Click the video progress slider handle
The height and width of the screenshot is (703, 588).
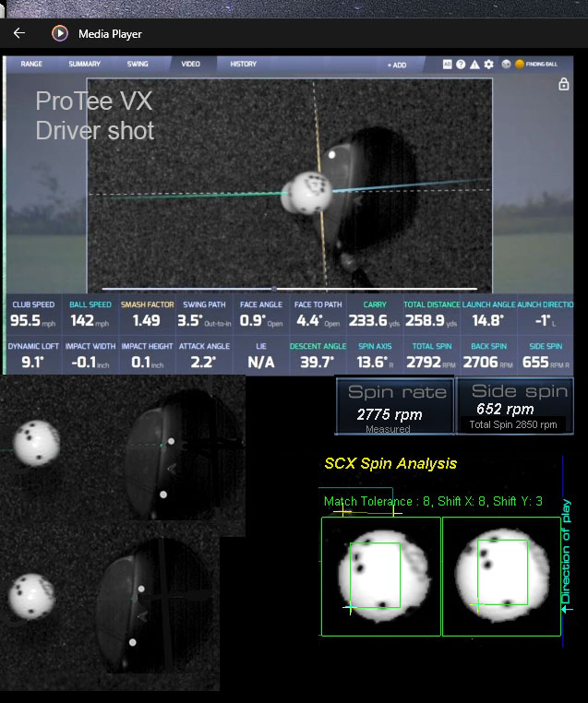274,289
